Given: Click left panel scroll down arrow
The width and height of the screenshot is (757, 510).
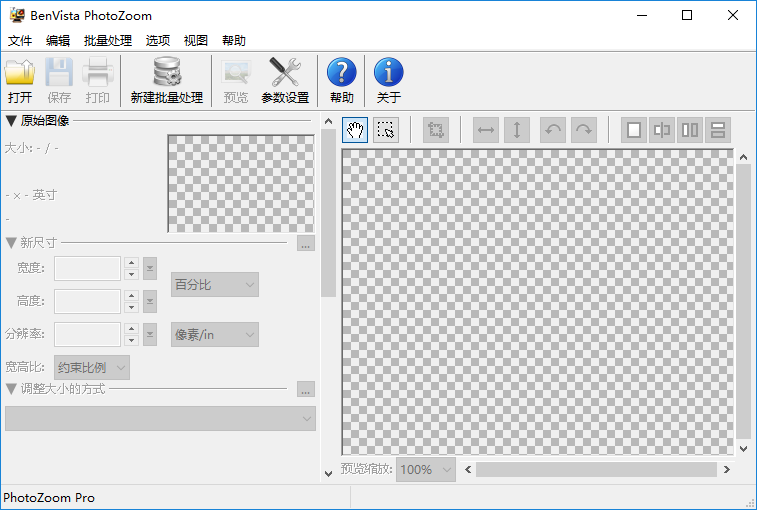Looking at the screenshot, I should 328,474.
